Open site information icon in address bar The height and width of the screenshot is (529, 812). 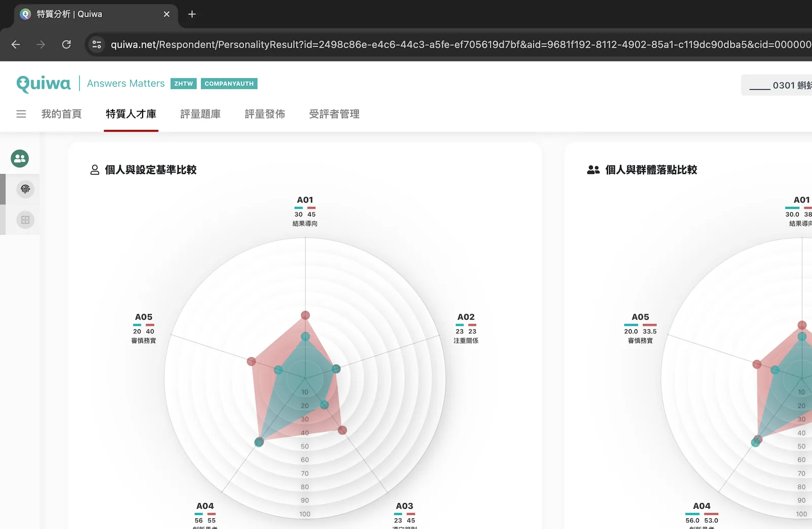pos(96,45)
